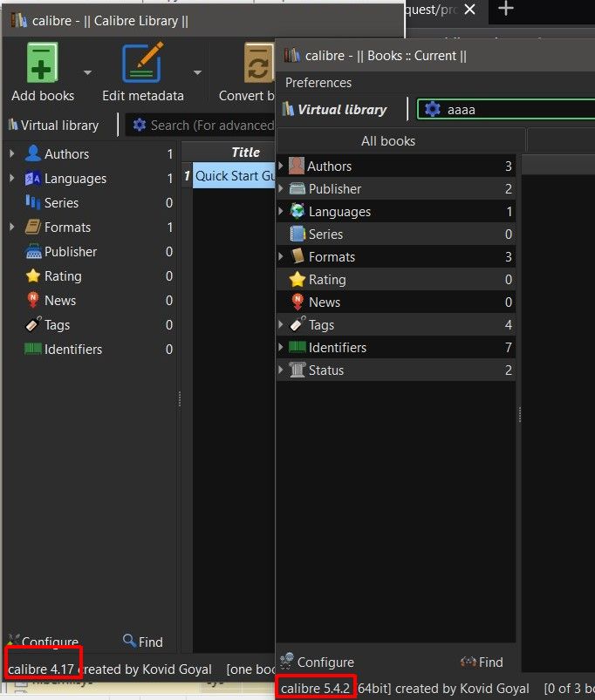Click Add books icon in Calibre Library window
Viewport: 595px width, 700px height.
pyautogui.click(x=43, y=63)
